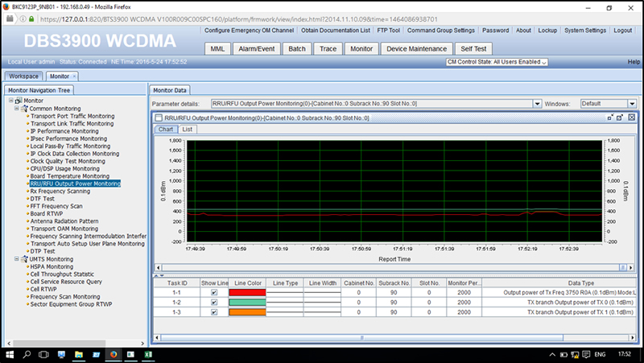
Task: Click the UMTS Monitoring folder icon
Action: pos(24,259)
